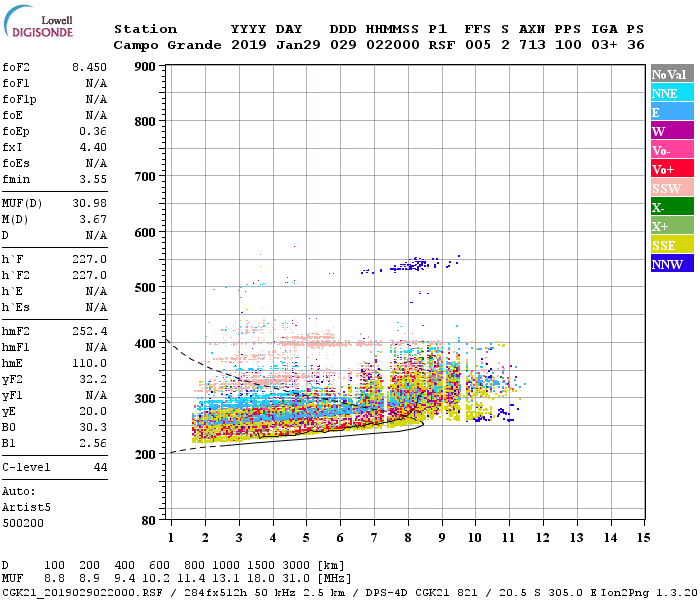Click the C-level value 44

(x=100, y=467)
